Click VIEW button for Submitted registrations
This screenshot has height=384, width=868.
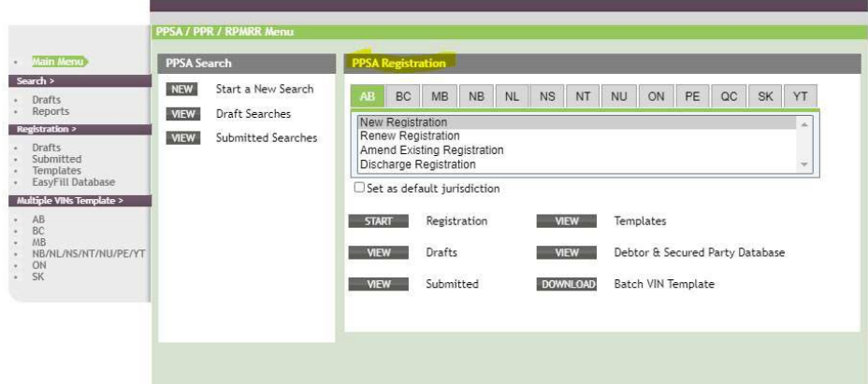click(379, 284)
